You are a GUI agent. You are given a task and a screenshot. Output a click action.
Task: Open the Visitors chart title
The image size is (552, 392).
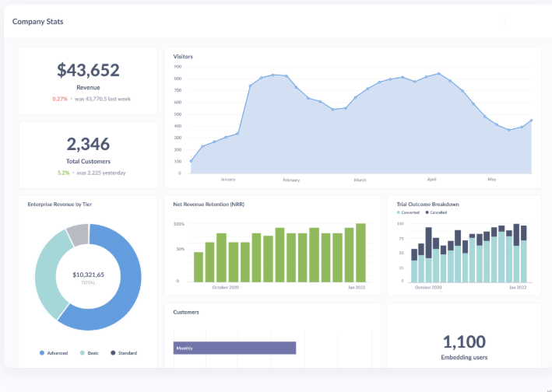pos(183,57)
